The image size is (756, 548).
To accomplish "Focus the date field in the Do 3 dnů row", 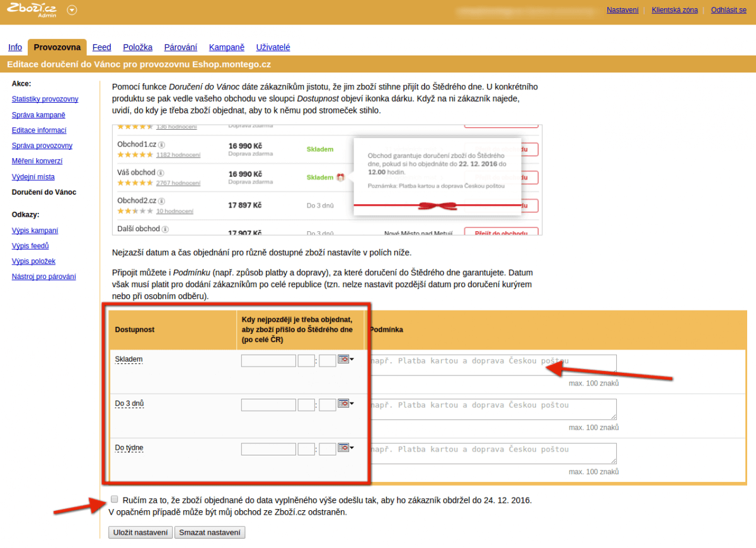I will click(x=268, y=405).
